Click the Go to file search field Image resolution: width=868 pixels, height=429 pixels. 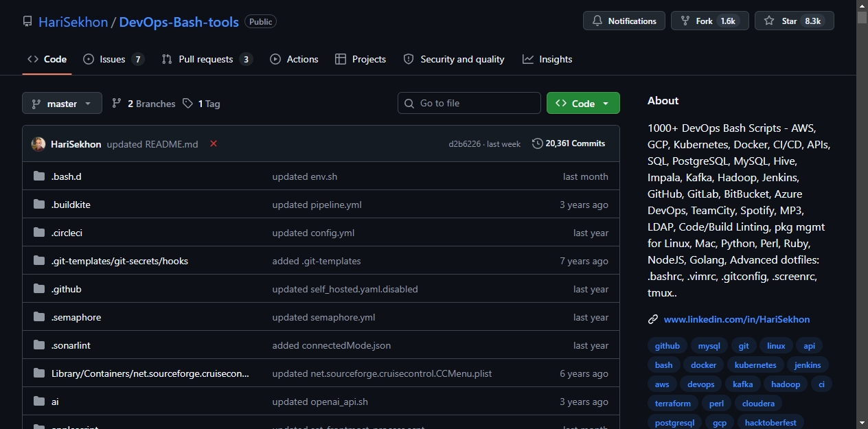pos(469,103)
